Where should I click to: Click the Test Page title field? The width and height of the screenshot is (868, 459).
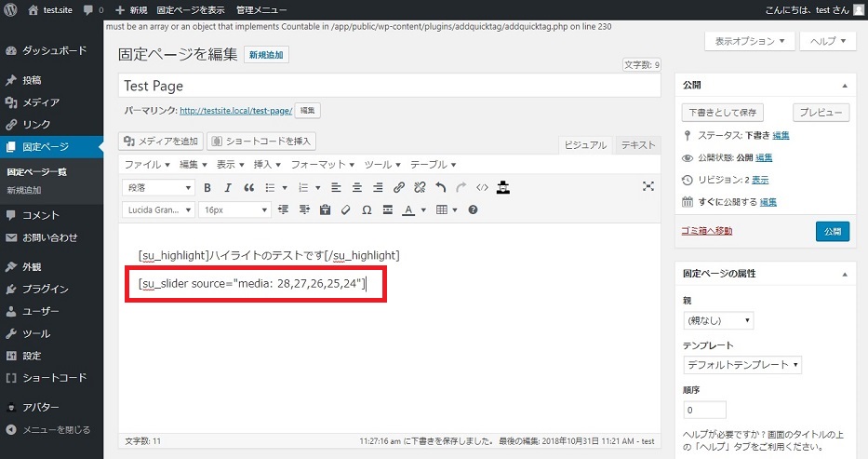tap(391, 86)
